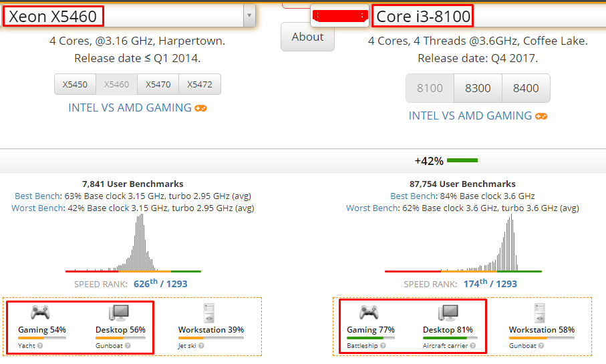Viewport: 606px width, 364px height.
Task: Select the X5450 model button
Action: 75,84
